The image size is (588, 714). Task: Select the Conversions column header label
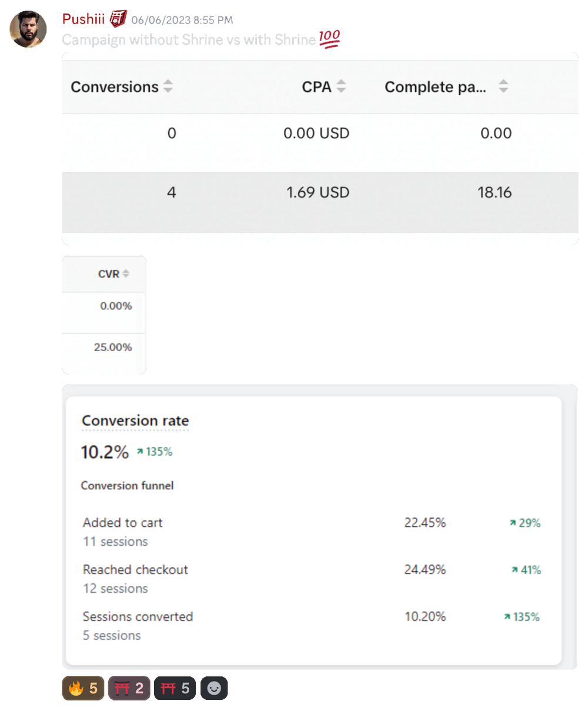click(115, 87)
